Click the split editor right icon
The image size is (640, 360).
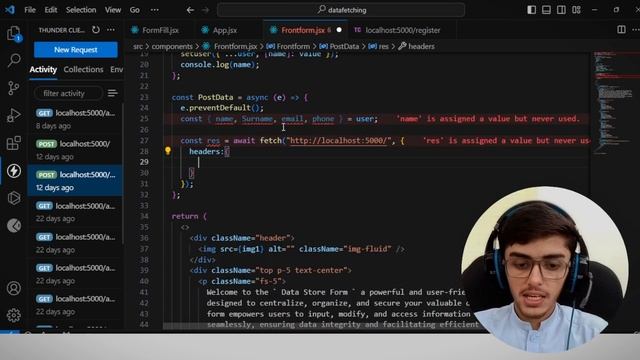[621, 30]
